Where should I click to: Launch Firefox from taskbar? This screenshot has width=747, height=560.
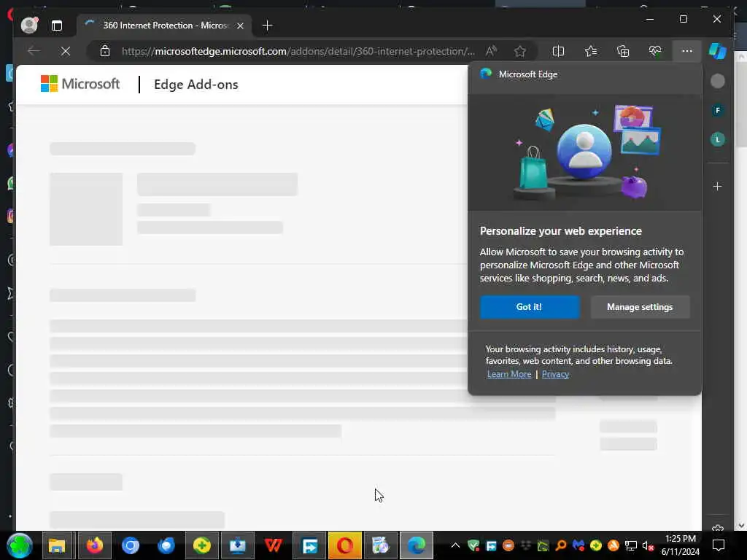click(x=94, y=545)
